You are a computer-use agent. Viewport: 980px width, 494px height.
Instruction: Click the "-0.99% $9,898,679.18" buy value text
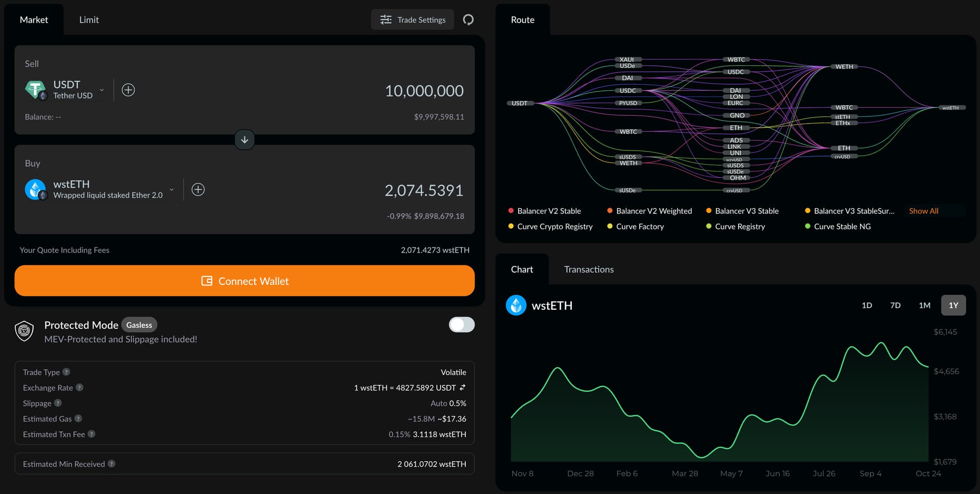tap(426, 216)
